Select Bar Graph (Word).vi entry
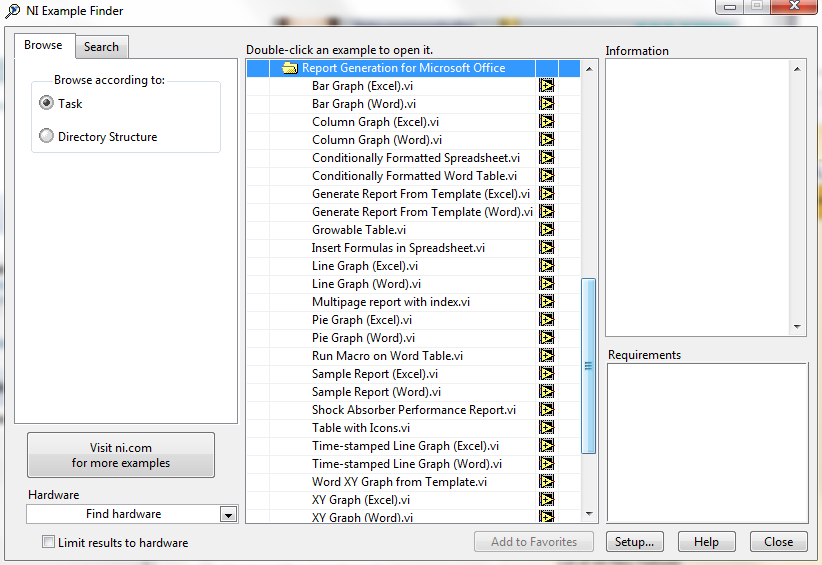This screenshot has height=565, width=822. click(364, 104)
